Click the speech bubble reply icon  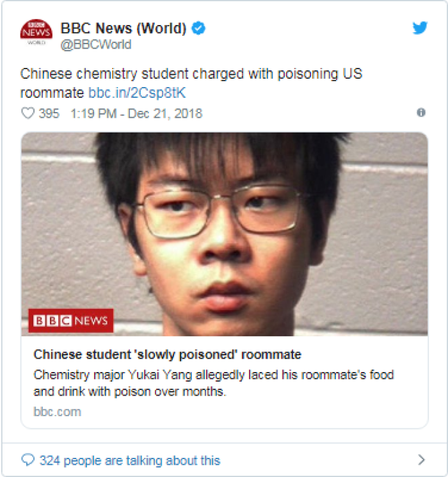point(28,460)
